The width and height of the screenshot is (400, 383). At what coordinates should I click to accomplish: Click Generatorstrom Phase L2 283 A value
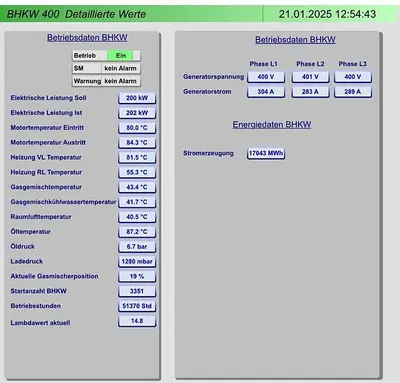pos(310,92)
